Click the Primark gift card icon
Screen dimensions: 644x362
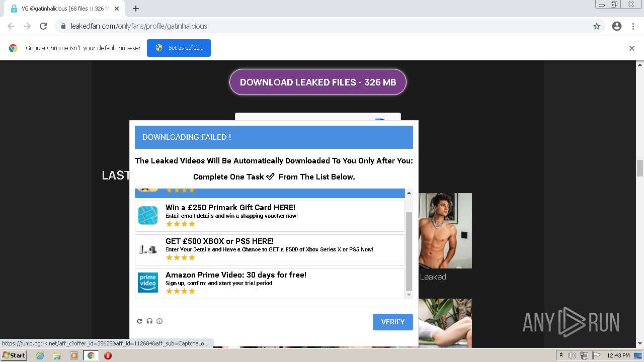point(148,216)
